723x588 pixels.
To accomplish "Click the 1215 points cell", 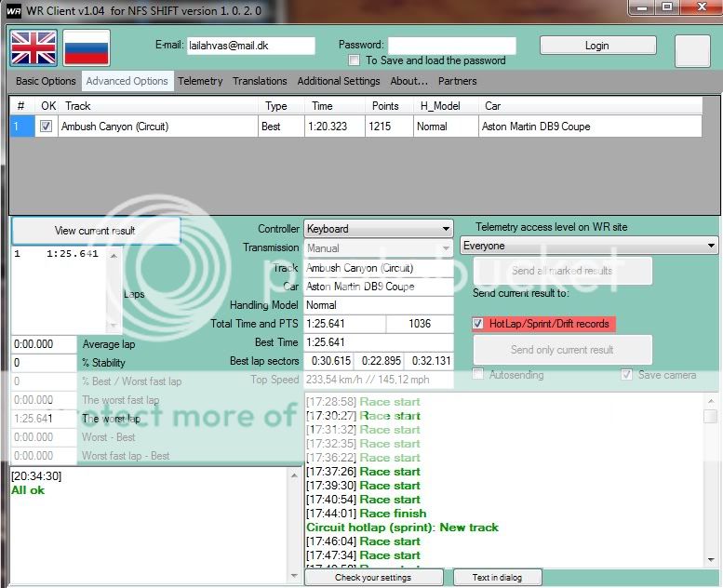I will (389, 127).
